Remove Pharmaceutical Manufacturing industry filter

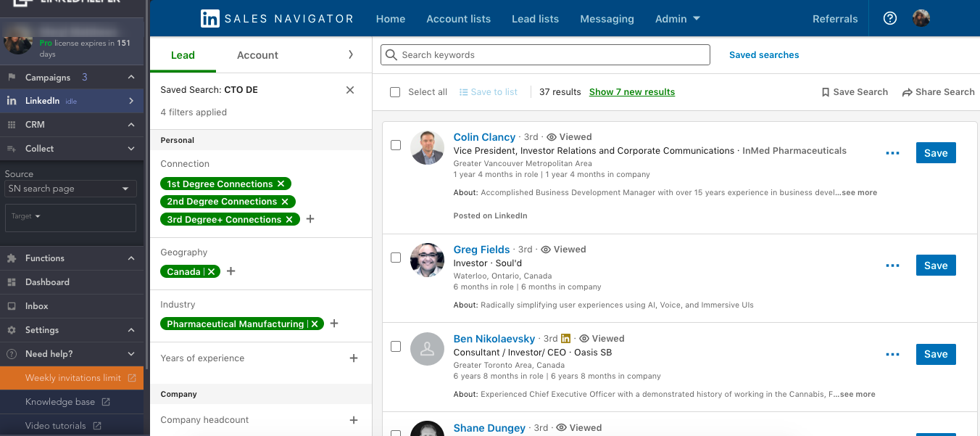(315, 324)
